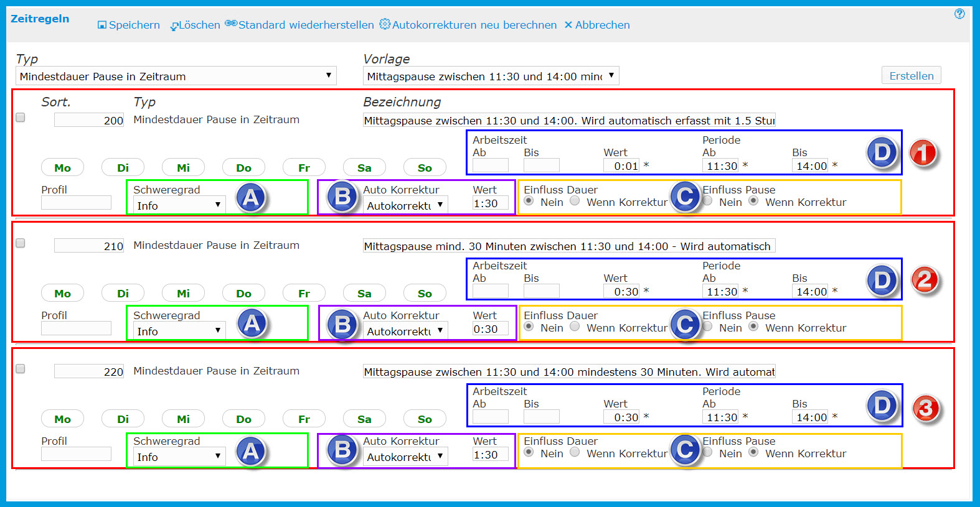Click the Profil field in rule 200
This screenshot has height=507, width=980.
coord(76,202)
